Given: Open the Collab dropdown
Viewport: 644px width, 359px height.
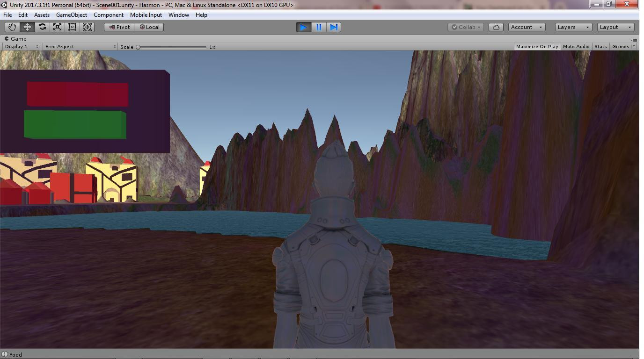Looking at the screenshot, I should [x=466, y=27].
